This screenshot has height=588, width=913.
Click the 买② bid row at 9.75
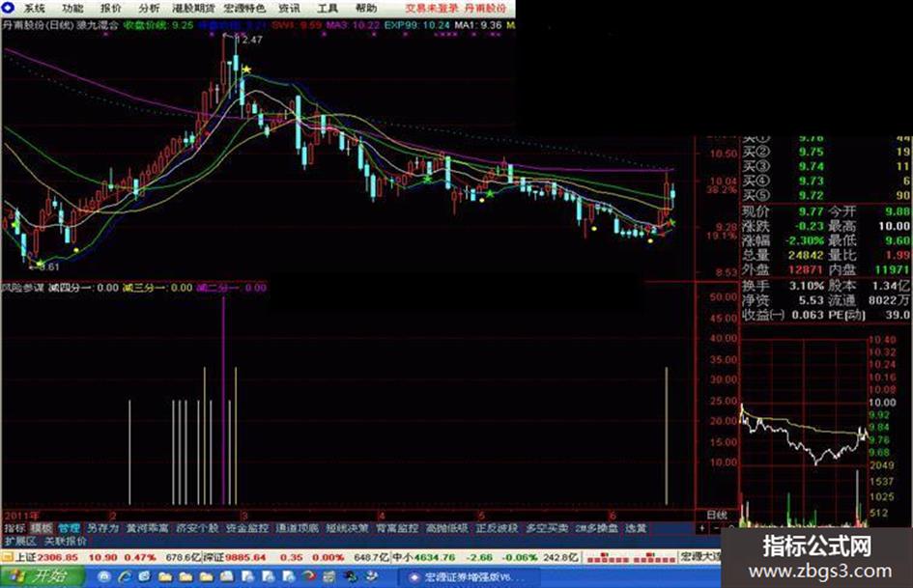(x=826, y=152)
